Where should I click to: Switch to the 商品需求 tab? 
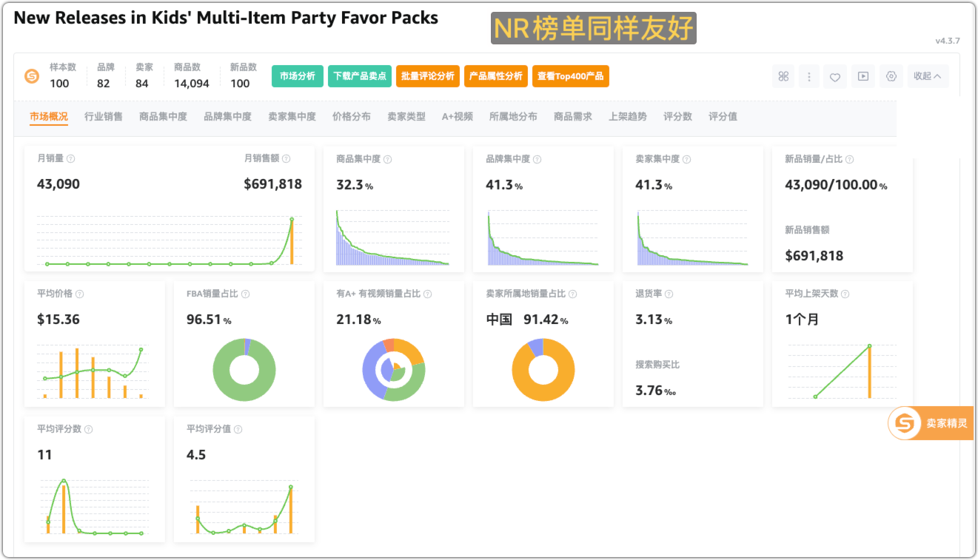(x=573, y=116)
